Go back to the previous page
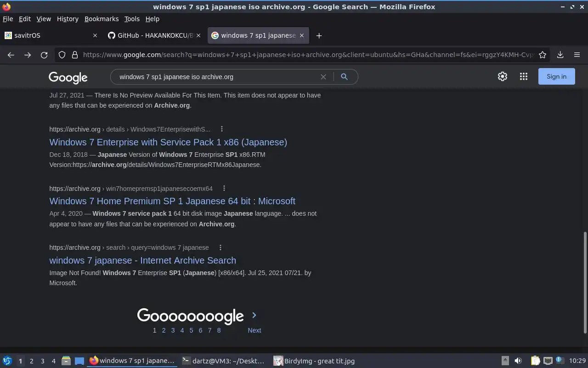Screen dimensions: 588x368 (x=11, y=55)
